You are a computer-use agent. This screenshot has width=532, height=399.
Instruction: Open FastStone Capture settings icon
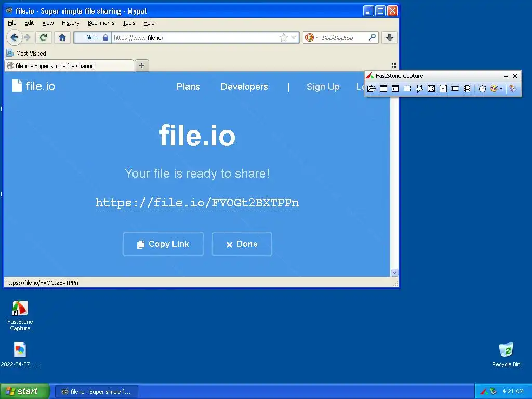[513, 88]
